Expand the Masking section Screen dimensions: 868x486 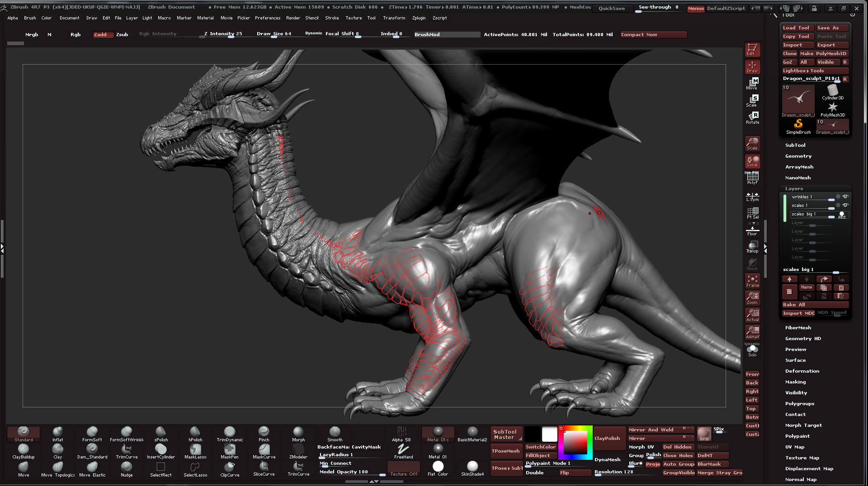pos(795,382)
